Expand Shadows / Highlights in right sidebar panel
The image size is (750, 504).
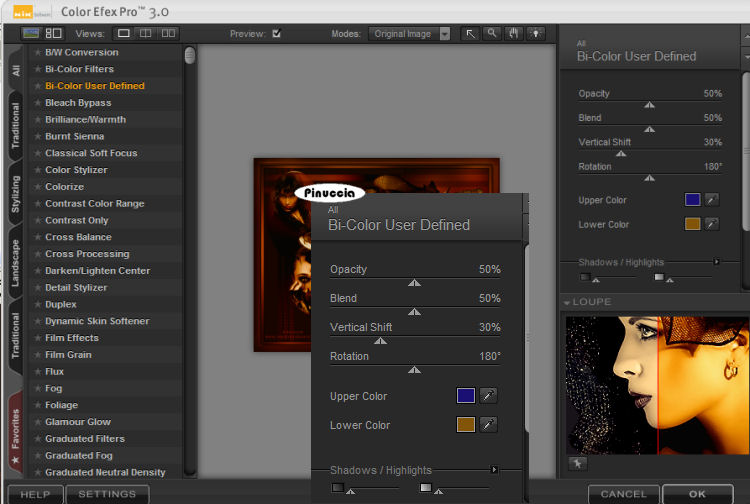pos(716,262)
